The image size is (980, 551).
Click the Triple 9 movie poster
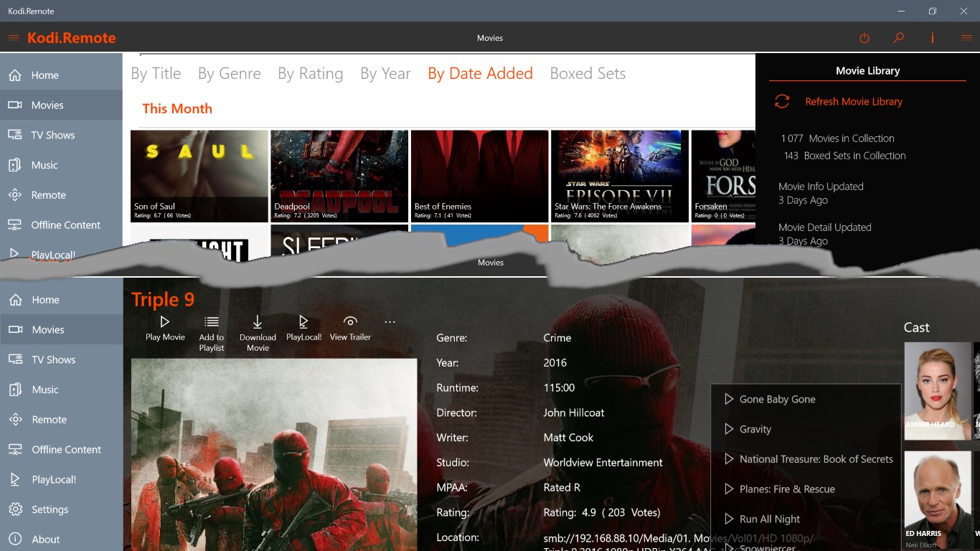point(274,455)
